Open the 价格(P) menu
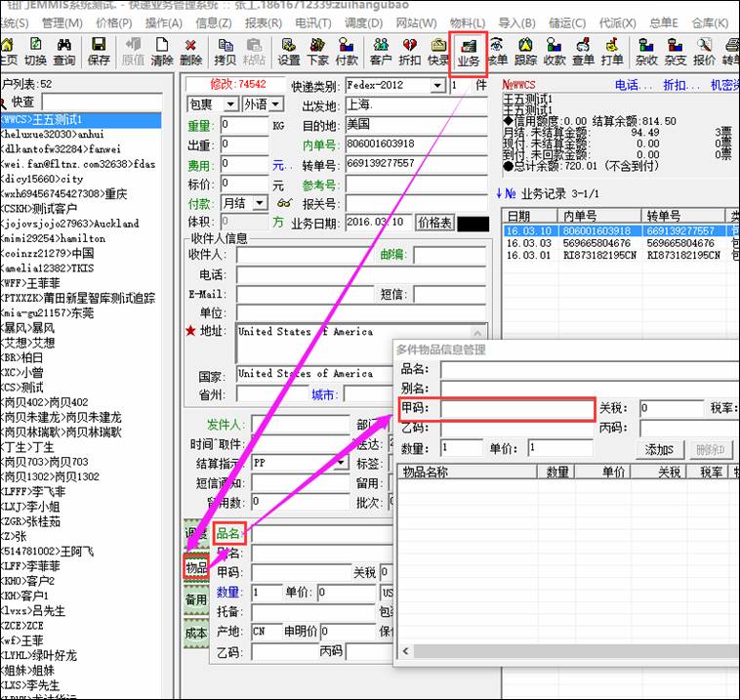 pos(114,22)
